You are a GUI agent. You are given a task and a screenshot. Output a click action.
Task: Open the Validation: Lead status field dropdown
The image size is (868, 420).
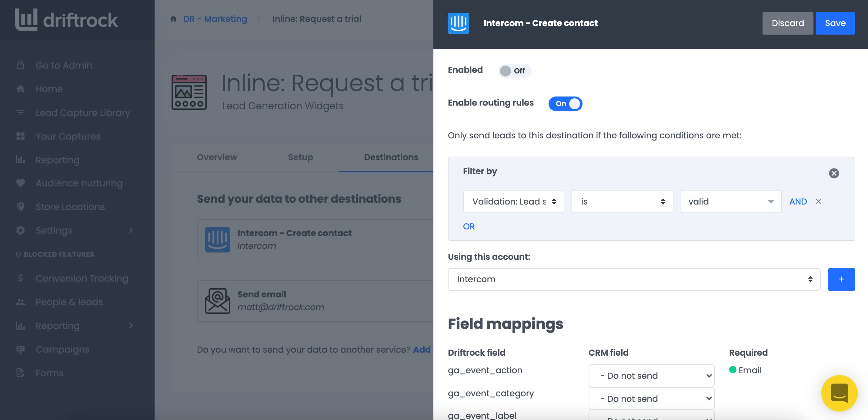[513, 202]
